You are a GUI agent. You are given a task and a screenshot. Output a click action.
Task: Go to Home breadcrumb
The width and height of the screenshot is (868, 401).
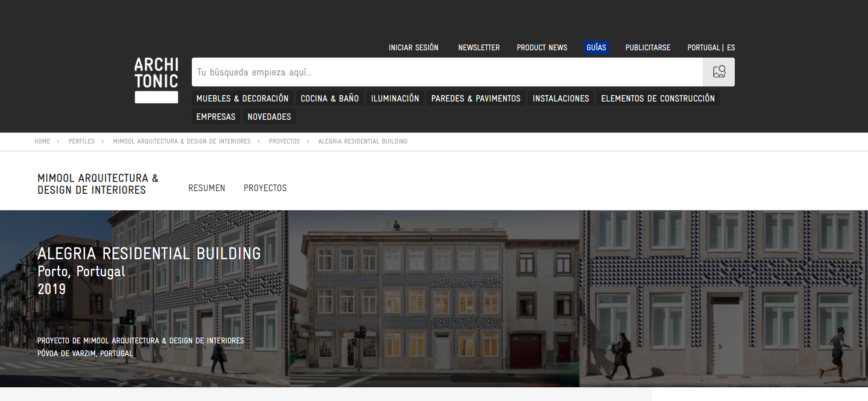[x=42, y=141]
